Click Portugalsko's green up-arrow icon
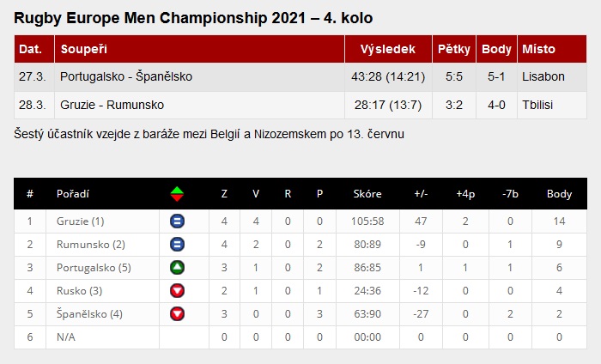 click(178, 268)
